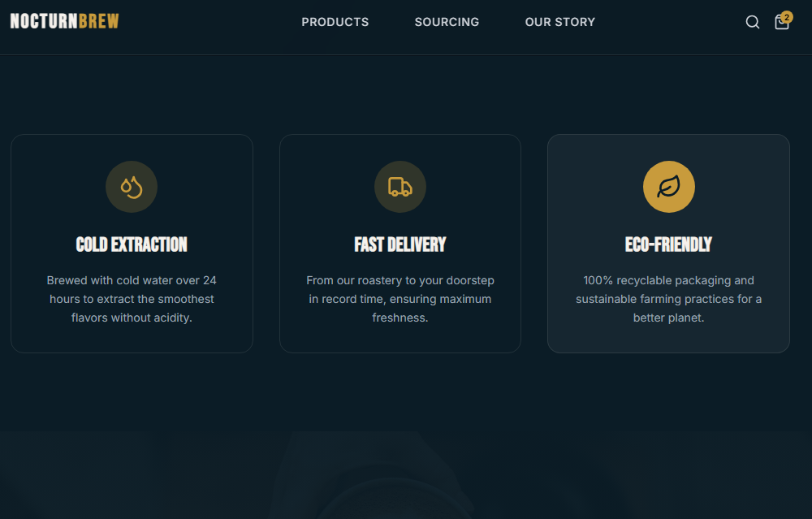Click the '100% recyclable packaging' description
The width and height of the screenshot is (812, 519).
(x=668, y=299)
